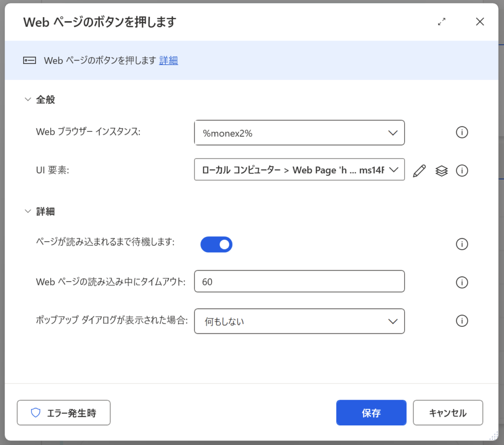Show info for the page load wait toggle
Screen dimensions: 504x445
(x=462, y=244)
